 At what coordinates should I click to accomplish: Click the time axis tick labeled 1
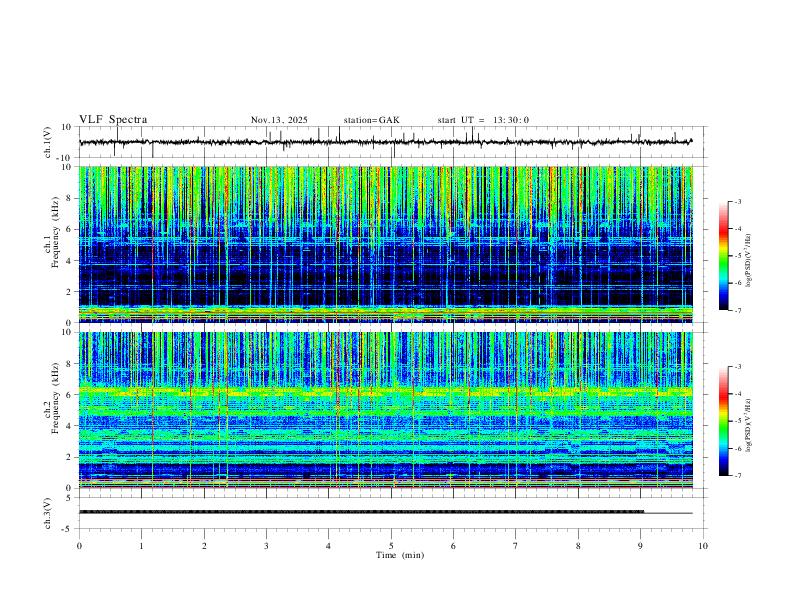pos(141,546)
